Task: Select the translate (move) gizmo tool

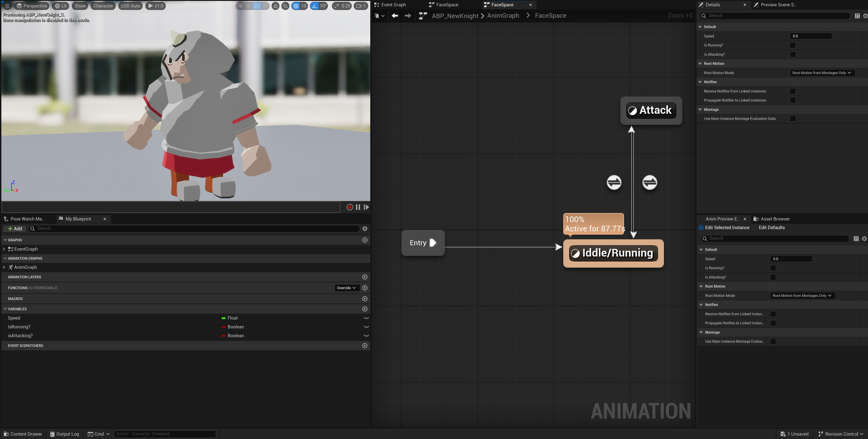Action: pos(248,6)
